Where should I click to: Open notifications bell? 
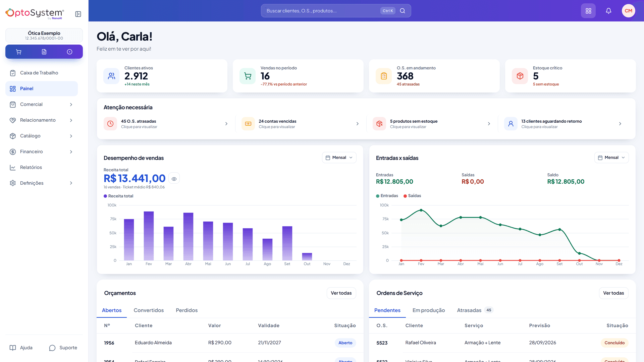(x=608, y=11)
